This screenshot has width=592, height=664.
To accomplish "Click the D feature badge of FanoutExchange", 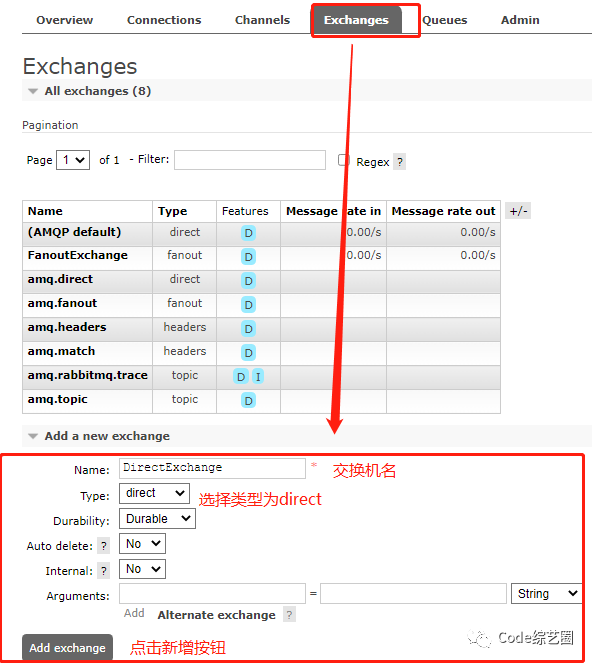I will tap(249, 257).
